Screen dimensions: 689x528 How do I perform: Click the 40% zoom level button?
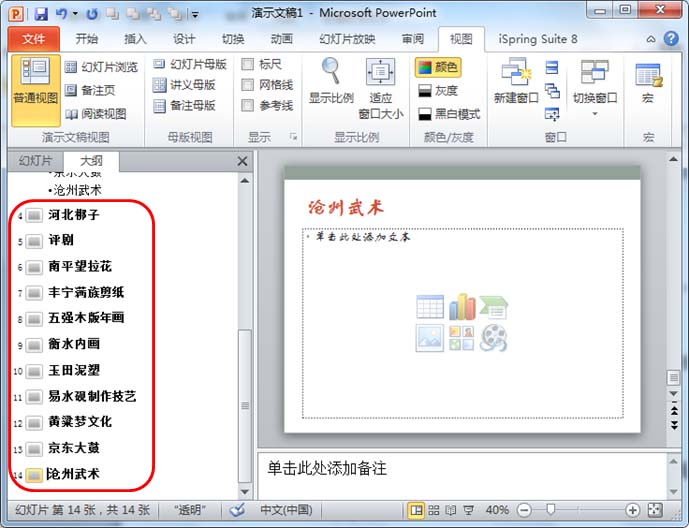[497, 510]
